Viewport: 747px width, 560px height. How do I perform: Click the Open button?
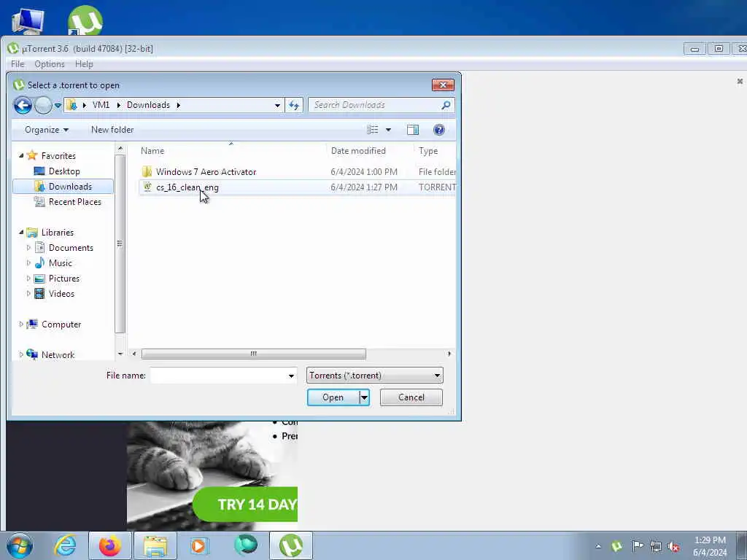coord(333,397)
